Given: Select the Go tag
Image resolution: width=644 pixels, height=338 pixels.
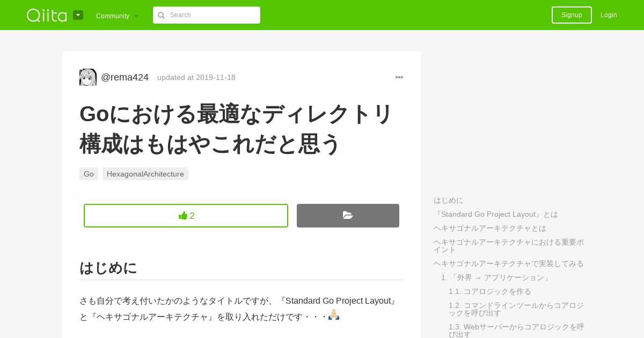Looking at the screenshot, I should (89, 174).
